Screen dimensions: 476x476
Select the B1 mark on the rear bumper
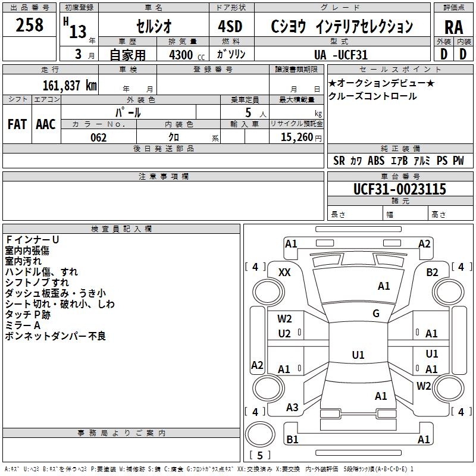click(x=292, y=440)
